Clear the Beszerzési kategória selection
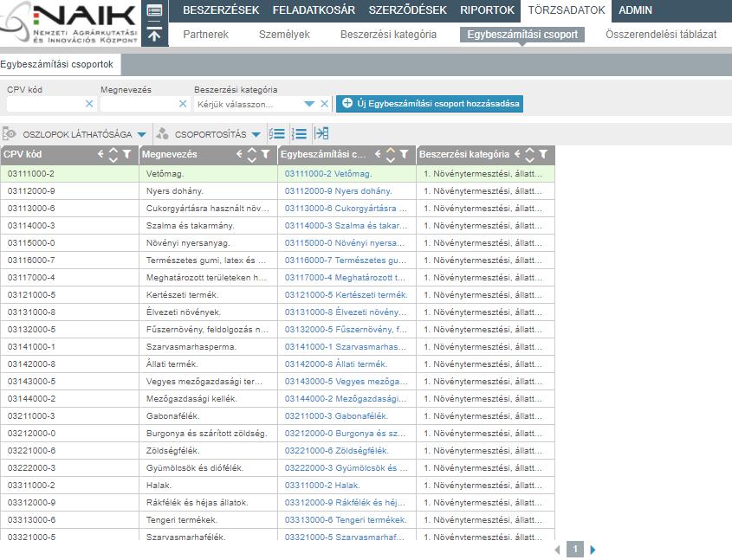This screenshot has width=732, height=560. (x=325, y=104)
